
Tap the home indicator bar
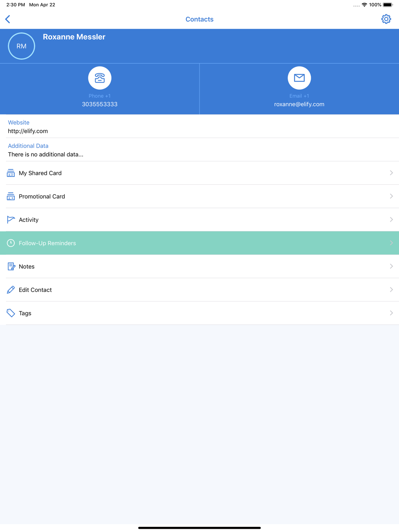[x=199, y=528]
